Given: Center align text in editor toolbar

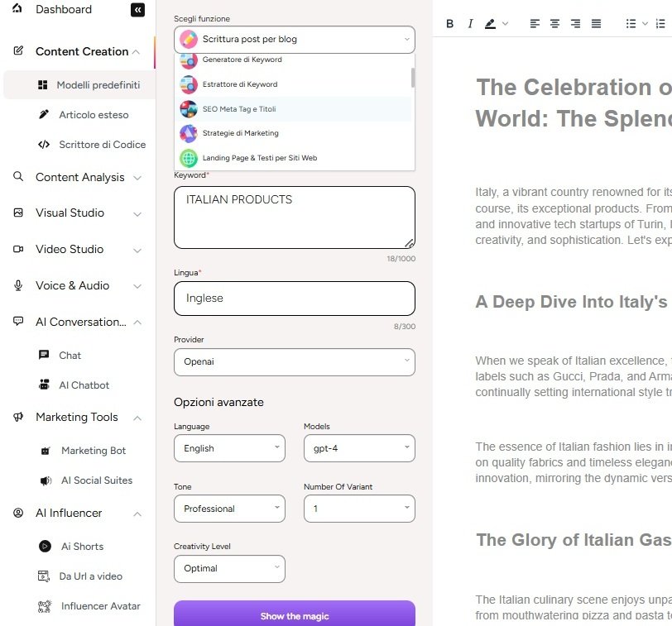Looking at the screenshot, I should 555,24.
